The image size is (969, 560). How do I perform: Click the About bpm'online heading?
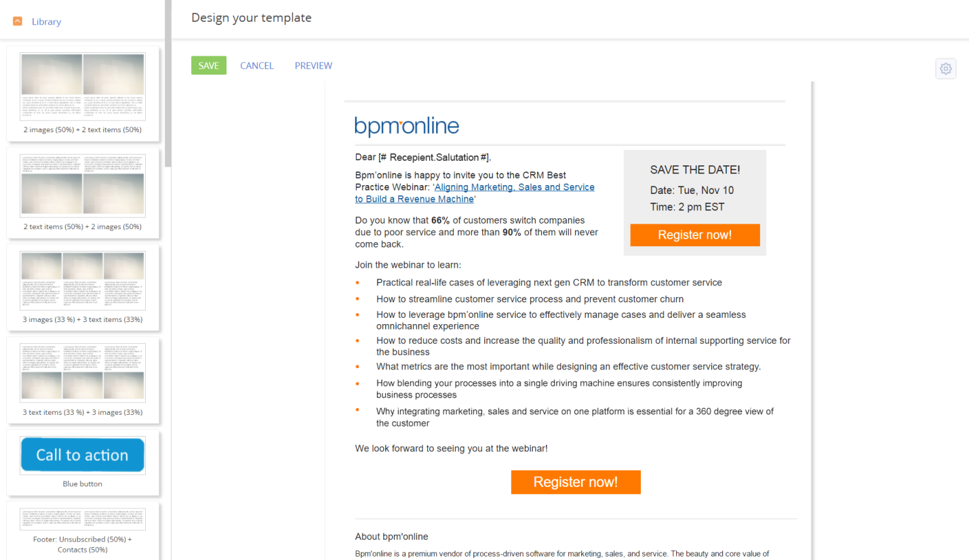[391, 536]
